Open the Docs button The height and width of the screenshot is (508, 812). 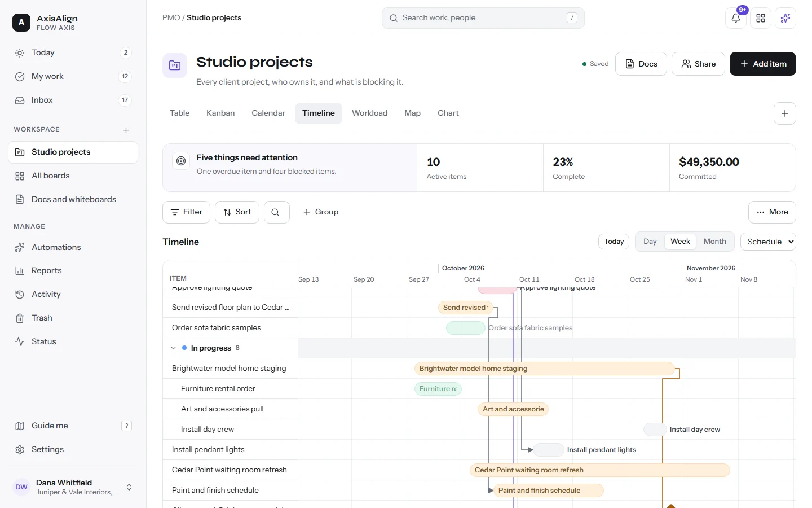pos(641,64)
